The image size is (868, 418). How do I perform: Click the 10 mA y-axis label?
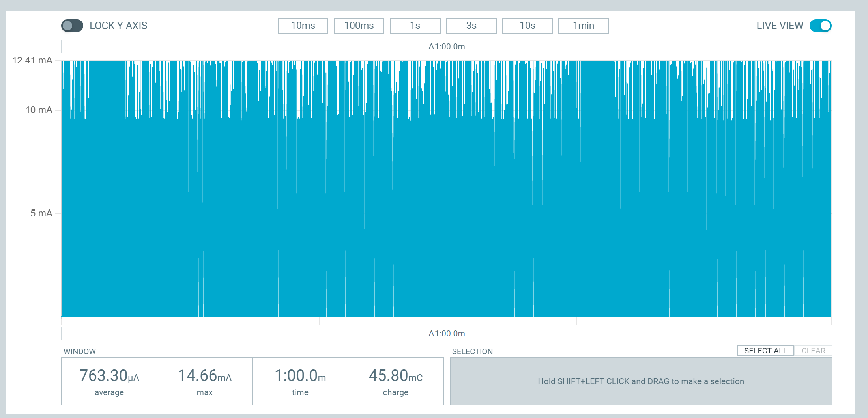[x=39, y=110]
